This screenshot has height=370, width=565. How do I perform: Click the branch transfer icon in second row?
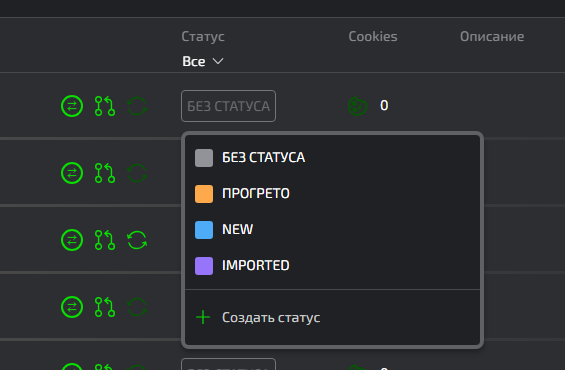tap(105, 173)
